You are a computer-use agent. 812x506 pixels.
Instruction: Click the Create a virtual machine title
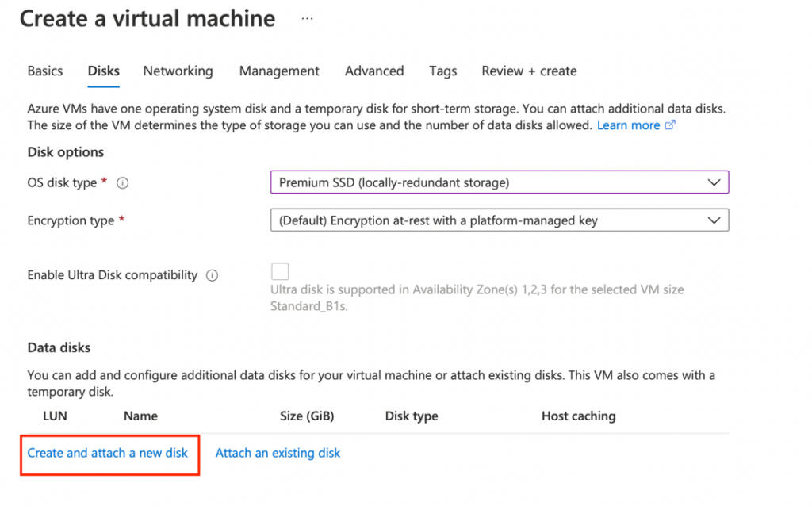click(147, 19)
